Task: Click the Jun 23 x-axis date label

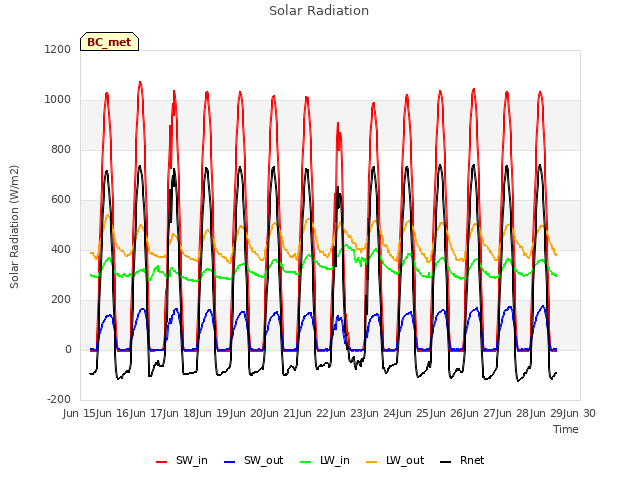Action: (x=347, y=413)
